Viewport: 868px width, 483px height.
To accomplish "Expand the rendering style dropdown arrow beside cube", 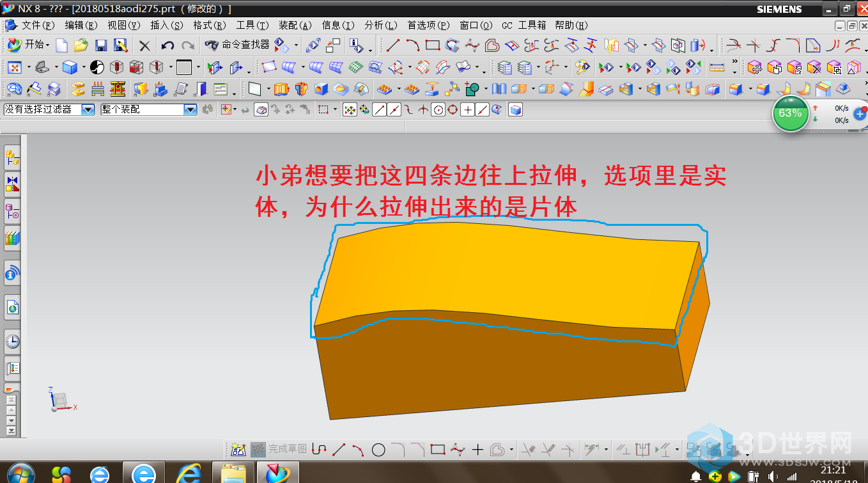I will pyautogui.click(x=83, y=68).
